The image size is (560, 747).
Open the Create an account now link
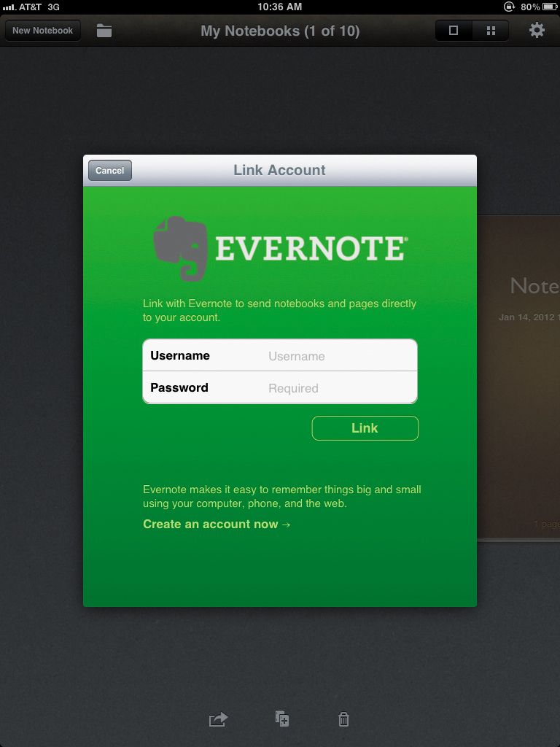pyautogui.click(x=217, y=524)
